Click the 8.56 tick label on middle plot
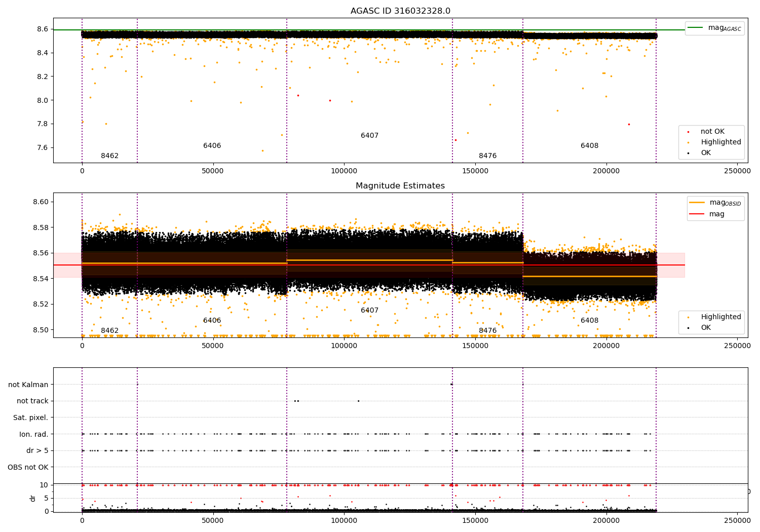760x532 pixels. point(41,253)
